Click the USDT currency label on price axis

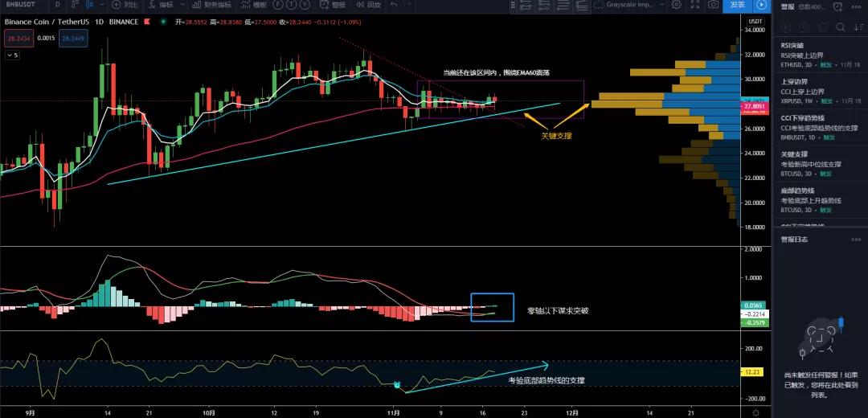pos(755,21)
